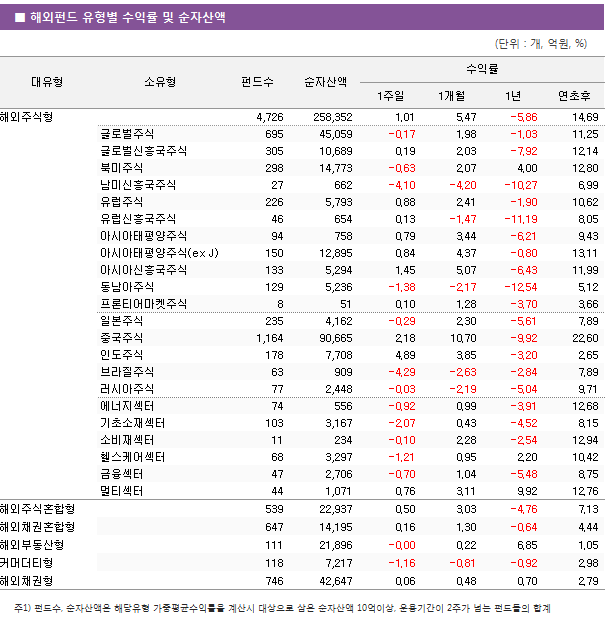Click the '해외채권형' row label
606x622 pixels.
point(27,581)
